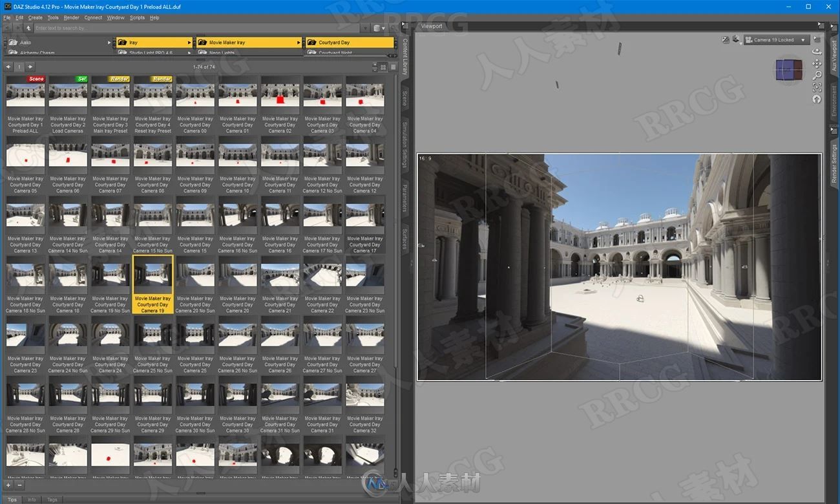Click the content search text field
Image resolution: width=840 pixels, height=504 pixels.
click(198, 28)
